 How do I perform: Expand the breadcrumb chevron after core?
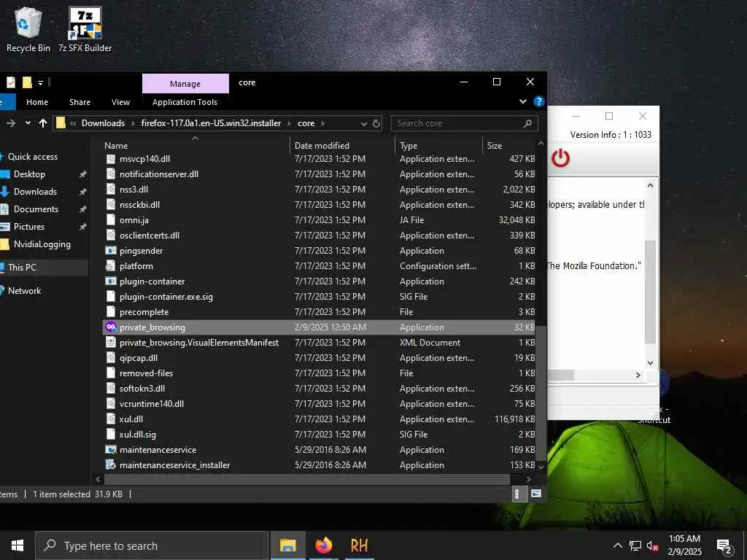[322, 123]
